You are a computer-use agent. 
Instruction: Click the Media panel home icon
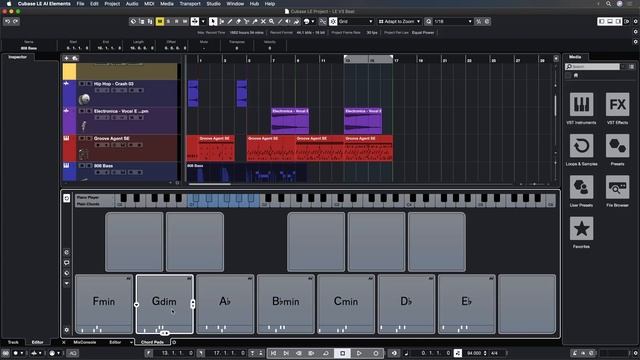[576, 76]
